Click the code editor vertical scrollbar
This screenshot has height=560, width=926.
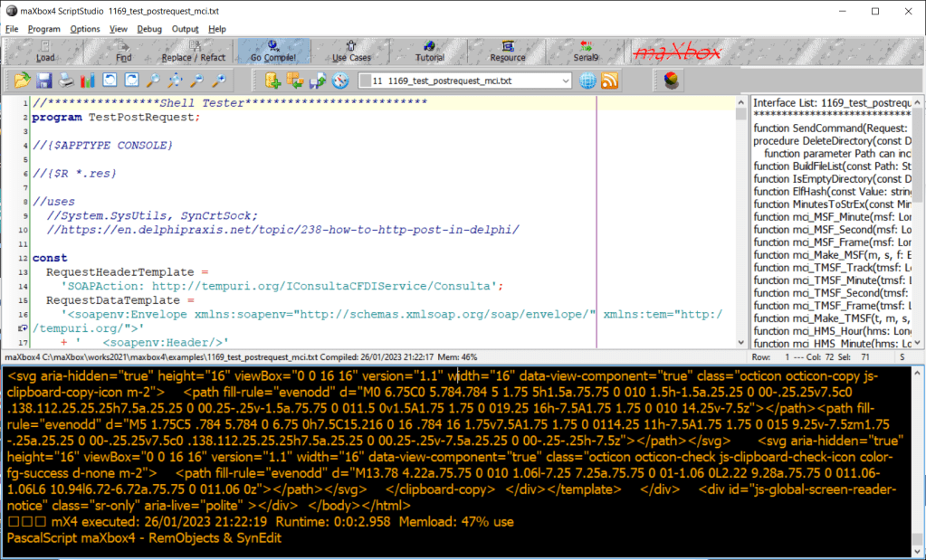pos(740,226)
